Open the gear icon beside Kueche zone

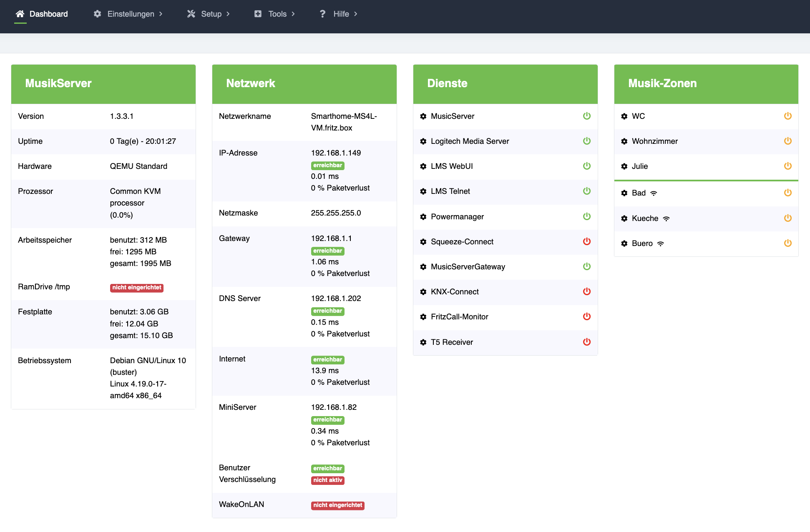click(624, 218)
